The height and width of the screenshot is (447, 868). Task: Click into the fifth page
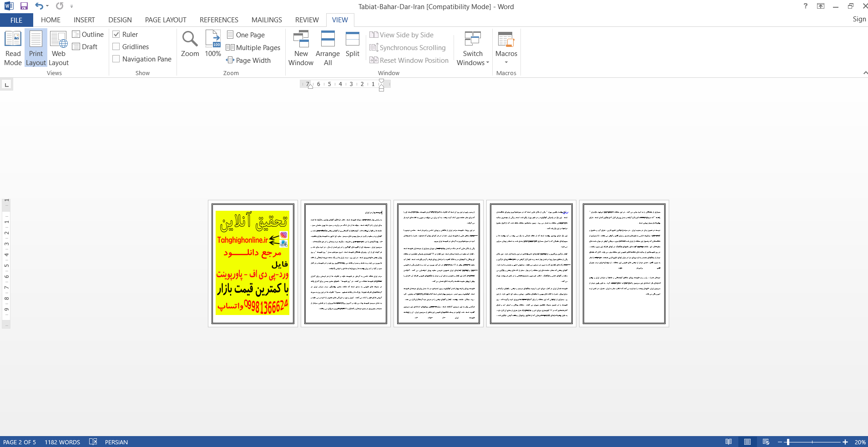coord(624,264)
